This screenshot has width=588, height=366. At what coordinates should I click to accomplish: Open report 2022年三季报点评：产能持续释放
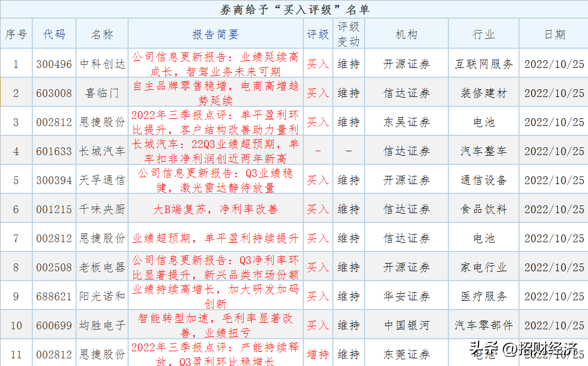click(x=216, y=353)
